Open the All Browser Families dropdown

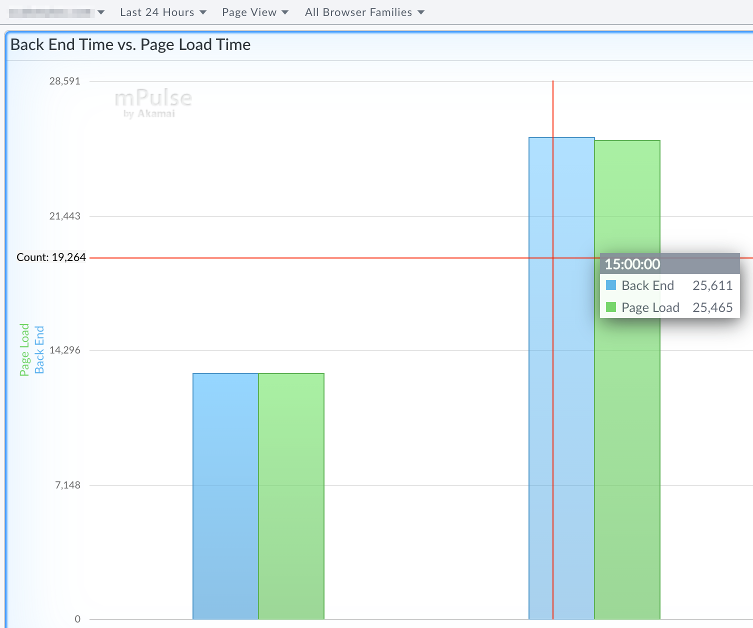coord(364,12)
